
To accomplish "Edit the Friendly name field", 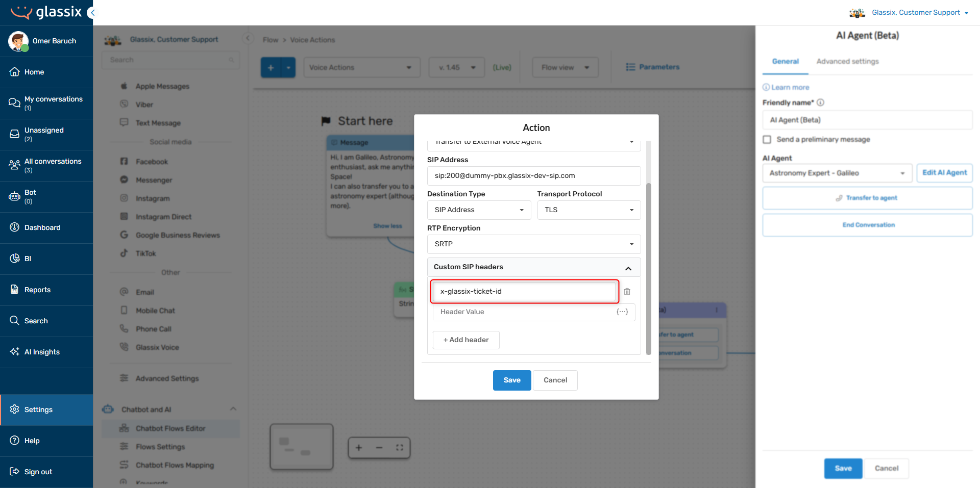I will pyautogui.click(x=867, y=120).
